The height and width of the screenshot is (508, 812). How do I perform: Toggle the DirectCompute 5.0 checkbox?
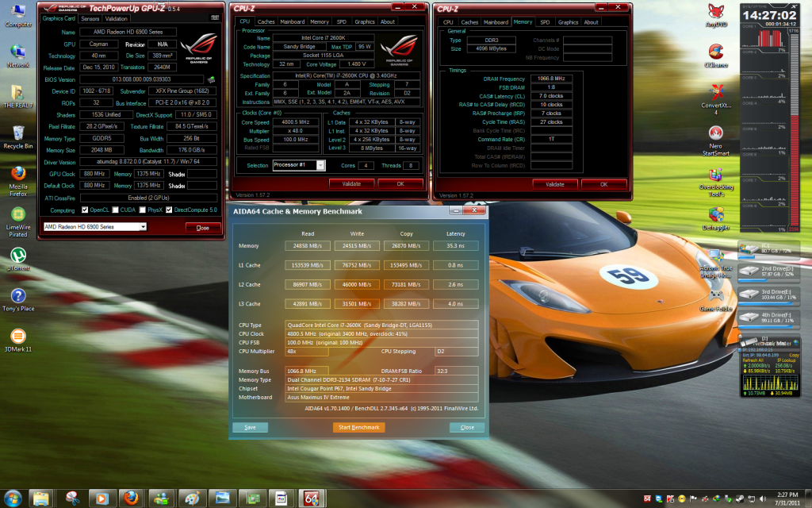tap(169, 210)
